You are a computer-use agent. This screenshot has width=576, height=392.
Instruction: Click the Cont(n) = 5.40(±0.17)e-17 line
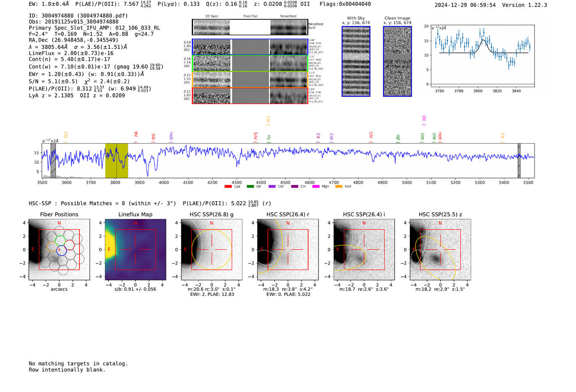(x=70, y=59)
